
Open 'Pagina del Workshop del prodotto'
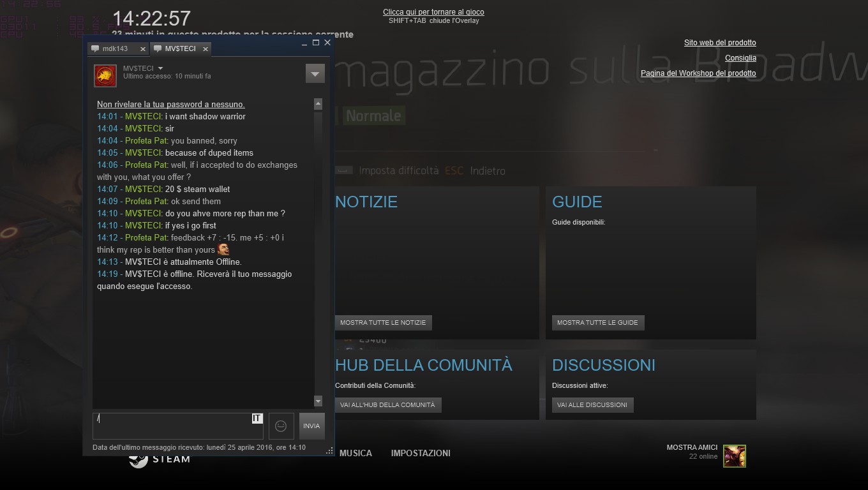[x=698, y=73]
